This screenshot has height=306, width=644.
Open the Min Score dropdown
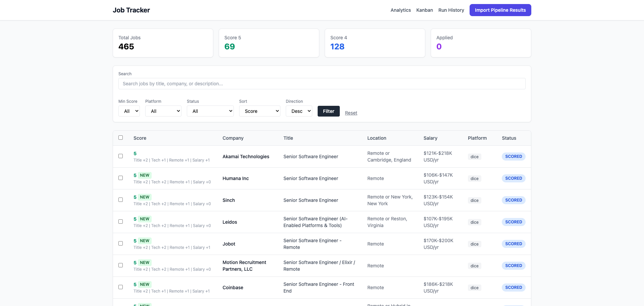pyautogui.click(x=129, y=111)
